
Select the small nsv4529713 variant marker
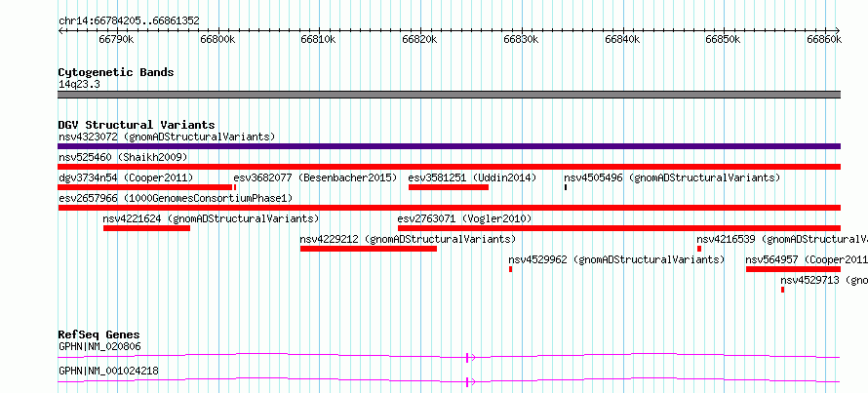click(783, 290)
